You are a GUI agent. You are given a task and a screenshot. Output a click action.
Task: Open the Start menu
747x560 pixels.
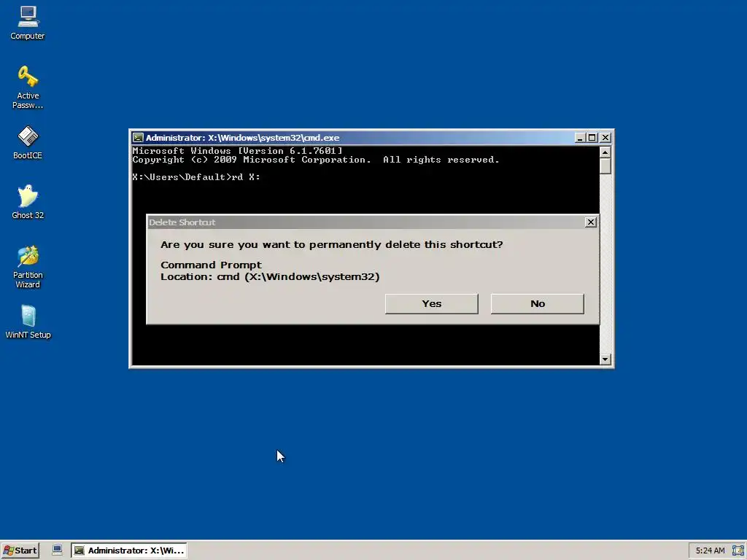tap(20, 551)
